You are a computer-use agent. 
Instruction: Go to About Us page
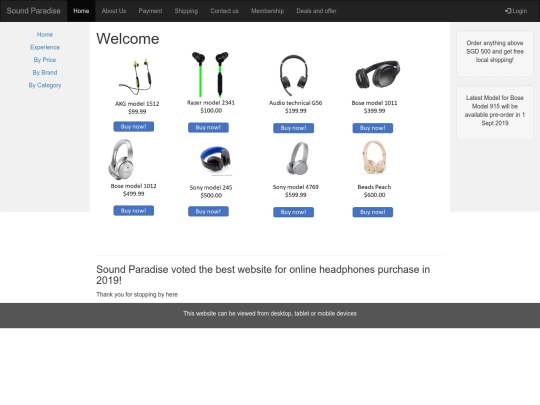click(114, 11)
